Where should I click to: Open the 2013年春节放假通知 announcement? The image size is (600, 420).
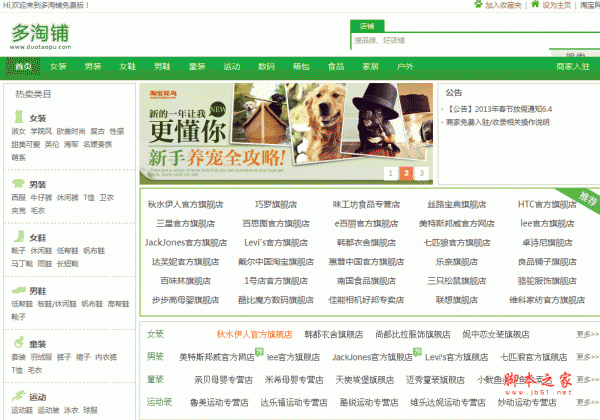[500, 109]
